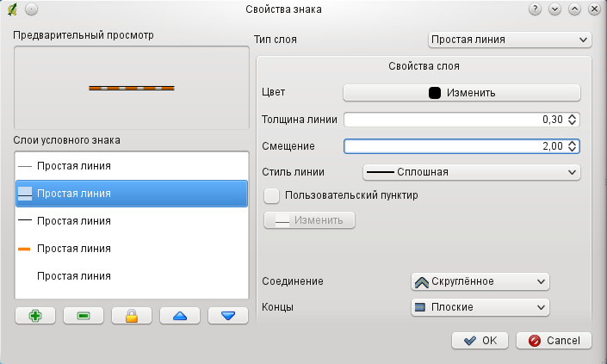Click the remove symbol layer minus button

click(84, 316)
